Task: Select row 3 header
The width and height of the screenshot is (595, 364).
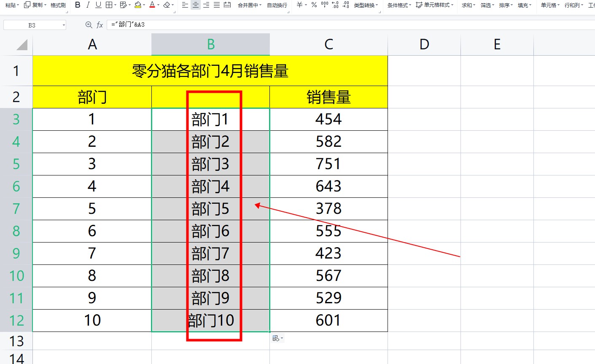Action: [x=16, y=119]
